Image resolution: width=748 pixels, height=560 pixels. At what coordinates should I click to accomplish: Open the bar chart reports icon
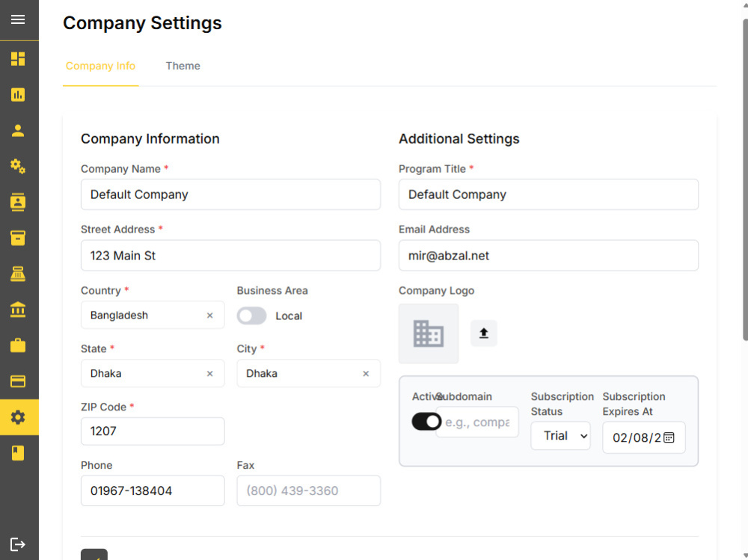tap(18, 94)
